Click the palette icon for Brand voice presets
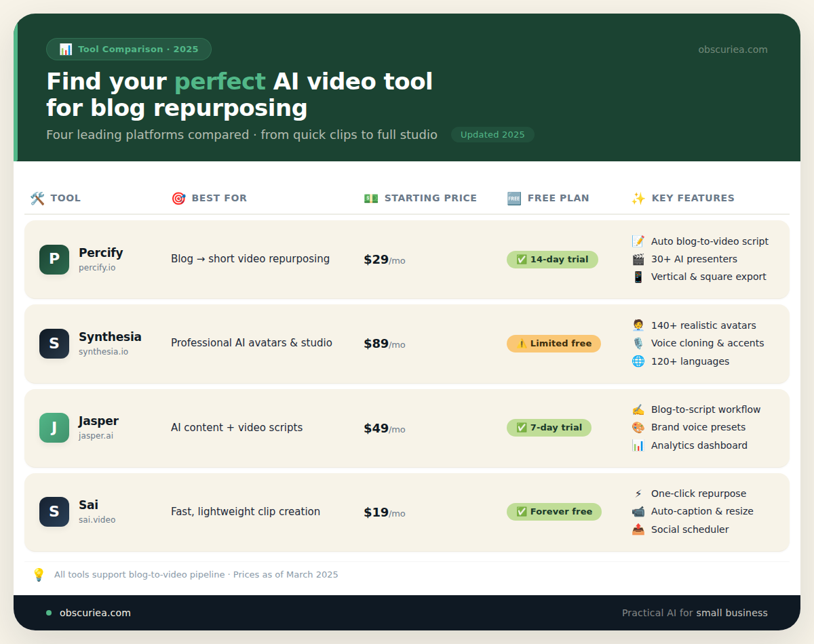The image size is (814, 644). (638, 427)
